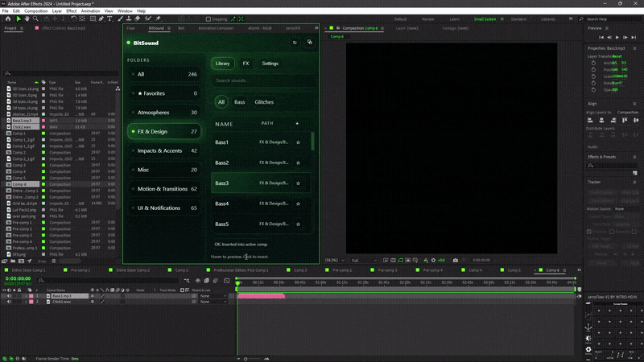The width and height of the screenshot is (644, 362).
Task: Toggle Anchor Point stopwatch in Properties
Action: point(593,64)
